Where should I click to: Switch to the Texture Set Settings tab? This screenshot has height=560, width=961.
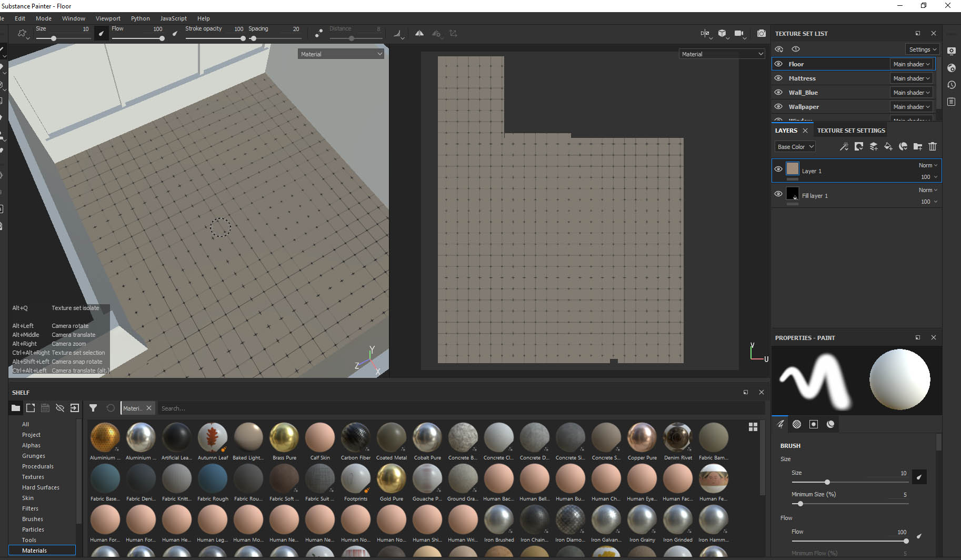tap(851, 131)
